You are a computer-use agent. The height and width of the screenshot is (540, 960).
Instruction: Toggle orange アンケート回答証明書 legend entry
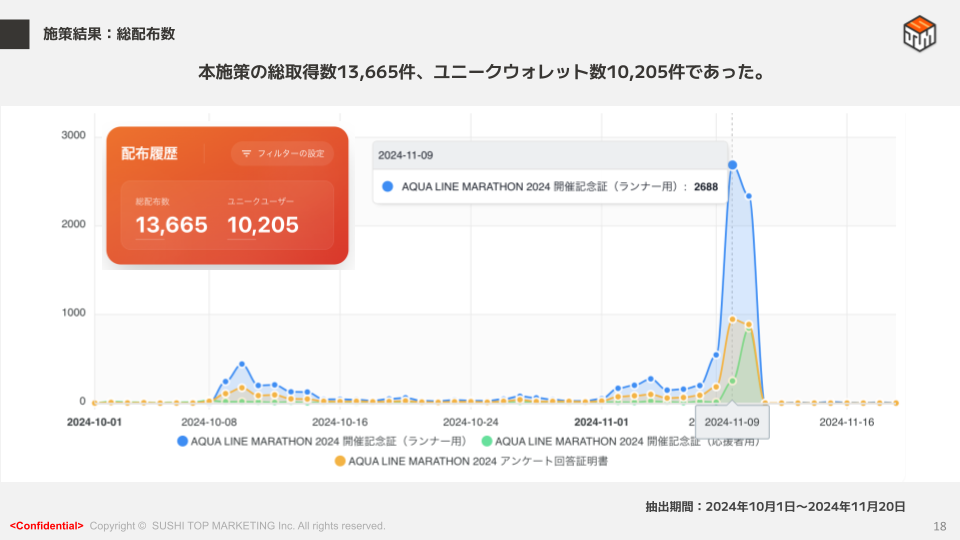tap(471, 461)
